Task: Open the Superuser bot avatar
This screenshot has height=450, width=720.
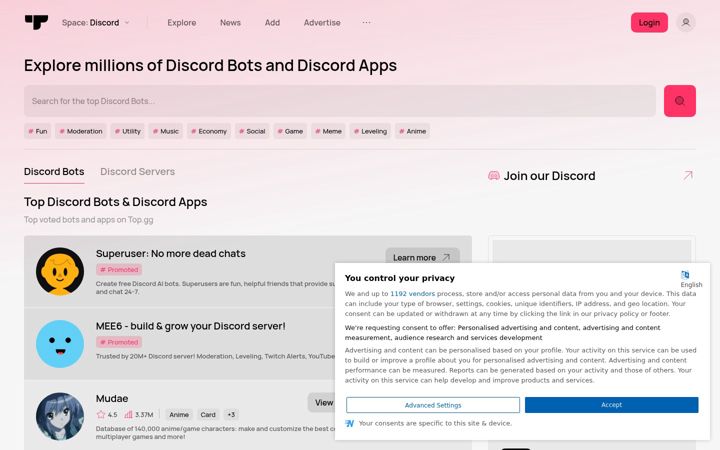Action: click(x=60, y=271)
